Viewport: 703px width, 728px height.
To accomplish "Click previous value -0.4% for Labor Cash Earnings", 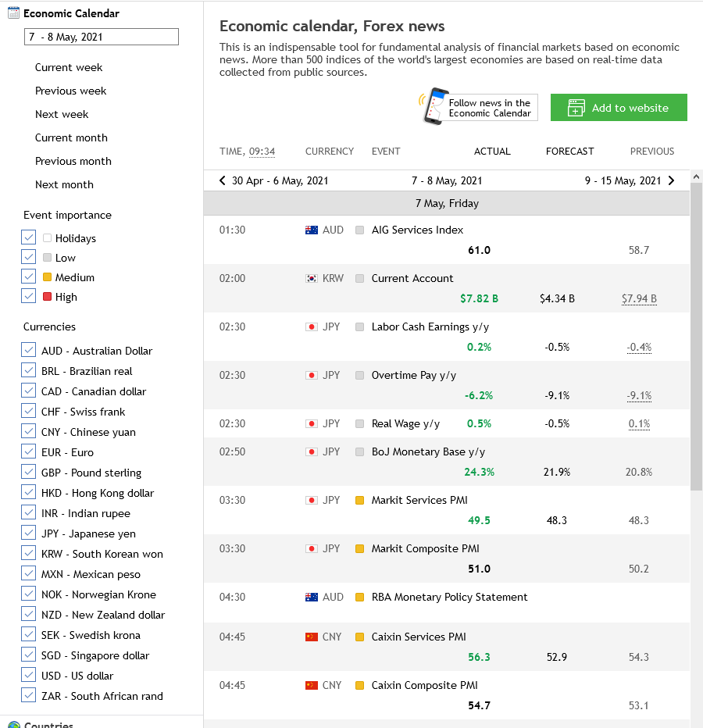I will tap(639, 348).
